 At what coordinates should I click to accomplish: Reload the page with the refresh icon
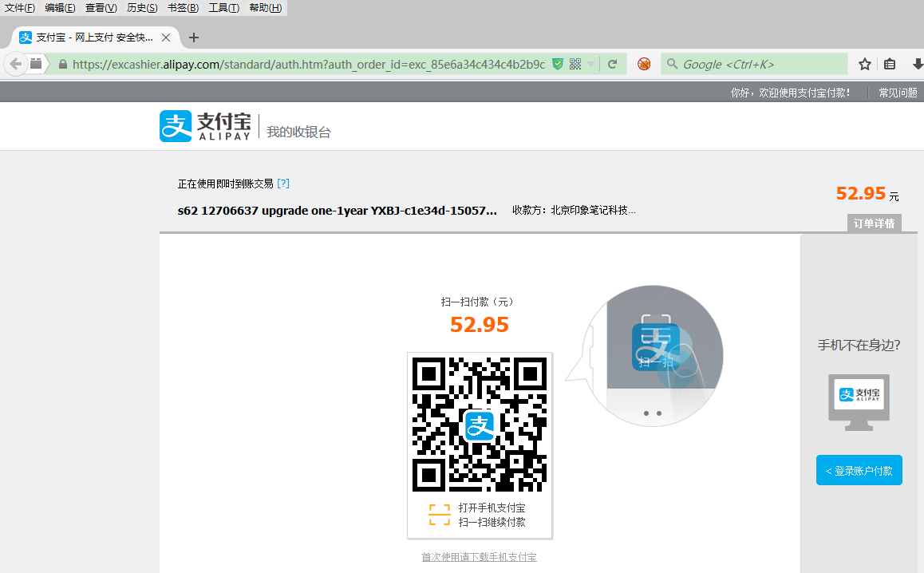[x=612, y=65]
